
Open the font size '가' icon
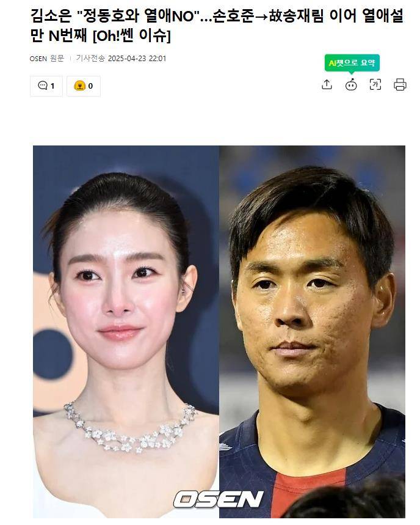375,85
